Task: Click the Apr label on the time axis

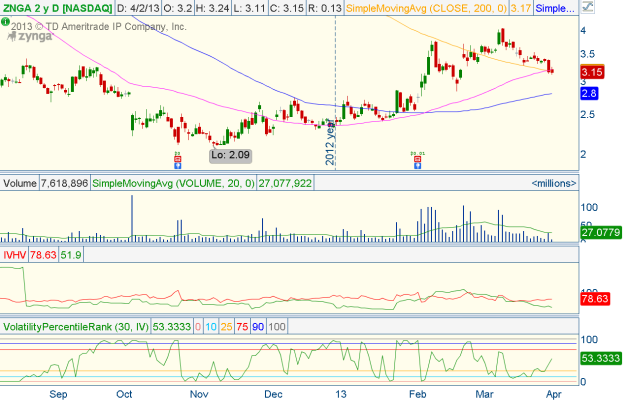Action: (554, 394)
